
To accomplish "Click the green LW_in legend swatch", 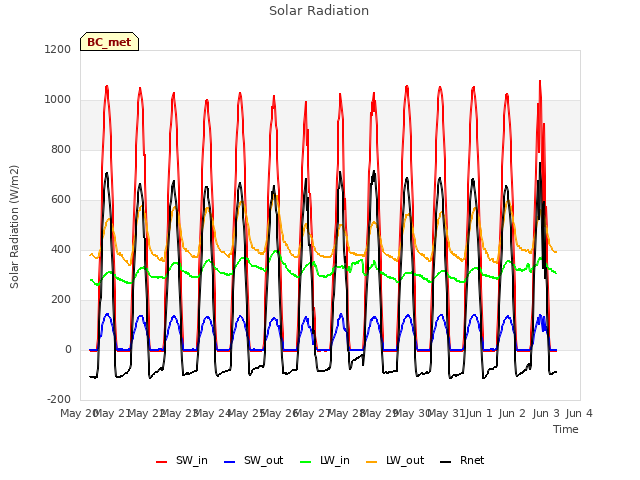I will pos(306,462).
